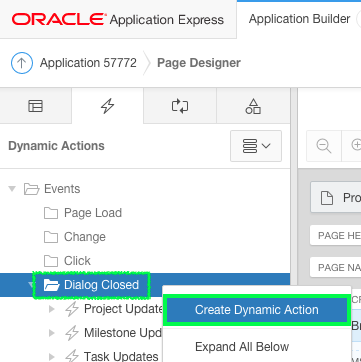The image size is (361, 362).
Task: Select the Milestone Updates dynamic action
Action: pos(123,333)
